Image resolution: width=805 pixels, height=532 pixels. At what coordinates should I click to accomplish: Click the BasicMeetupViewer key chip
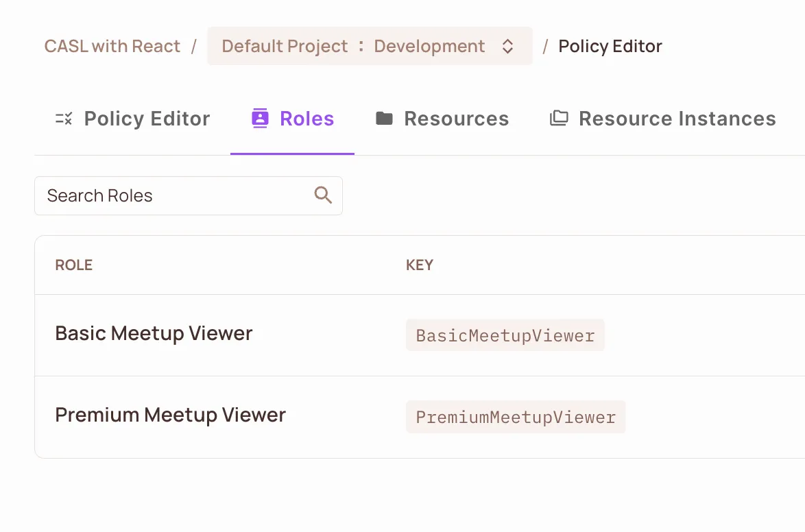(x=505, y=335)
